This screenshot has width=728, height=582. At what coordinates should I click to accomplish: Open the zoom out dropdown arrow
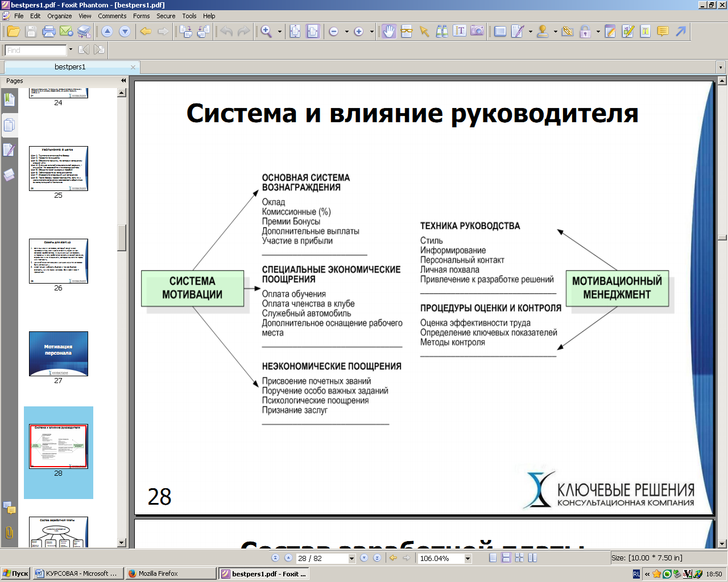click(346, 32)
